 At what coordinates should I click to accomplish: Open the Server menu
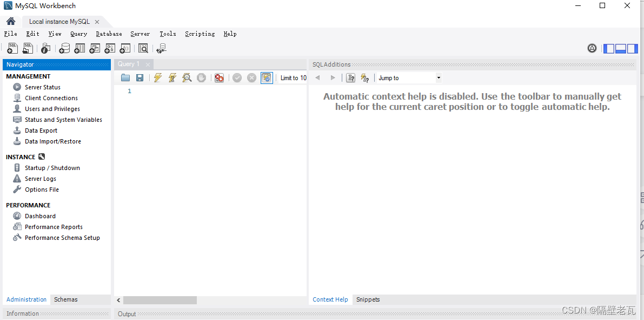141,34
